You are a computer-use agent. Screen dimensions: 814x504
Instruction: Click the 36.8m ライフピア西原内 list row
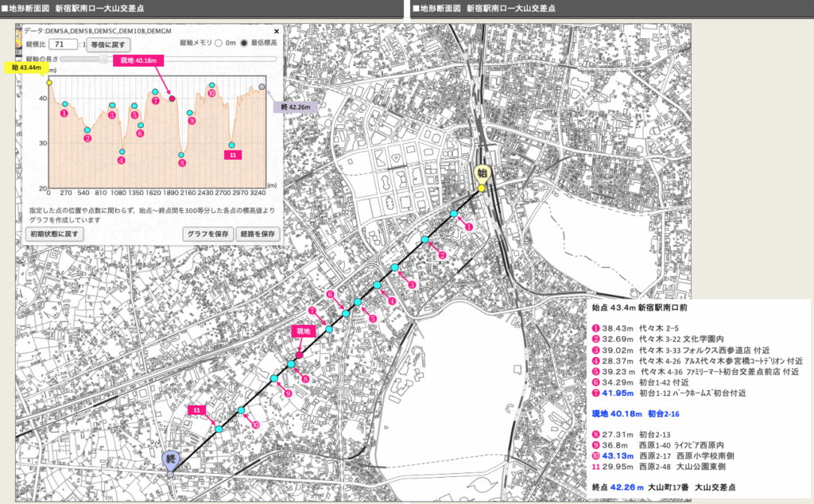click(x=657, y=445)
